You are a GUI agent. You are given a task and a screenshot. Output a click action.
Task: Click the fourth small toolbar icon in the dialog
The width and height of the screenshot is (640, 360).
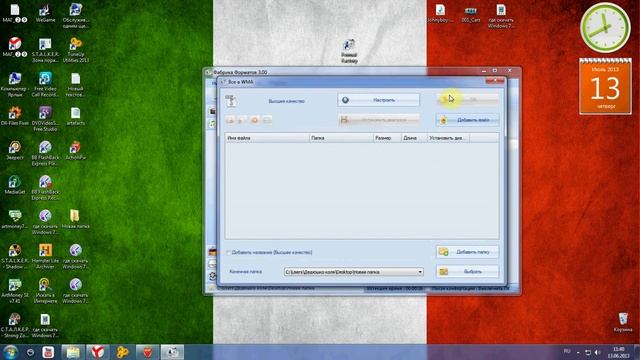coord(267,120)
